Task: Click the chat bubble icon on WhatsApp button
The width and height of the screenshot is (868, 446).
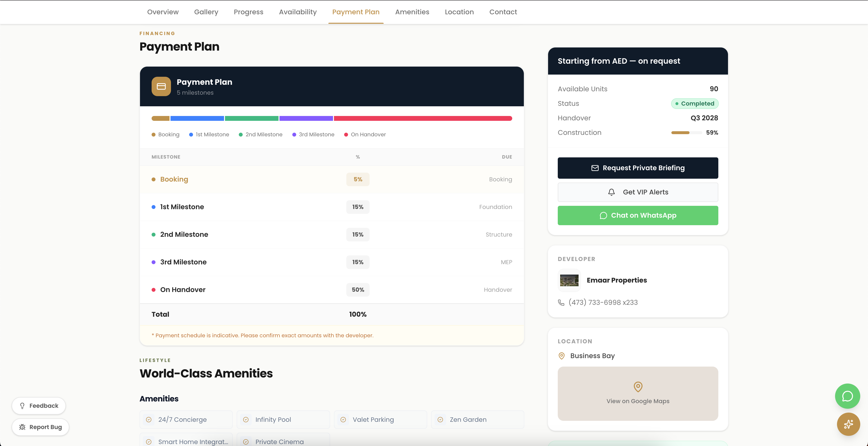Action: pos(603,215)
